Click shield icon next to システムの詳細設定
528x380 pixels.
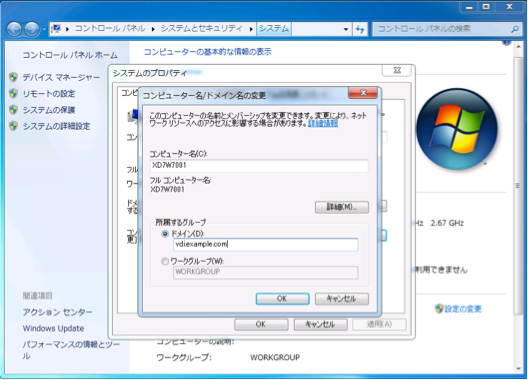13,126
